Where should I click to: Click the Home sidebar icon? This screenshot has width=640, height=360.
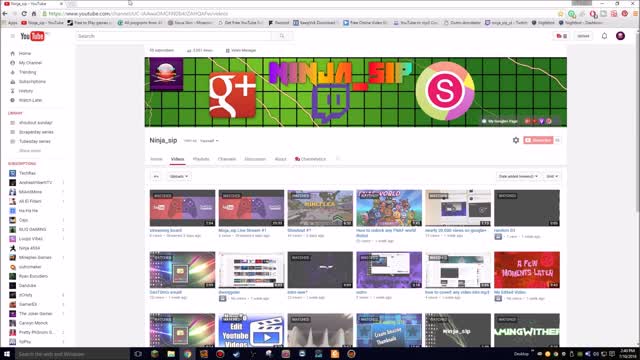point(12,53)
